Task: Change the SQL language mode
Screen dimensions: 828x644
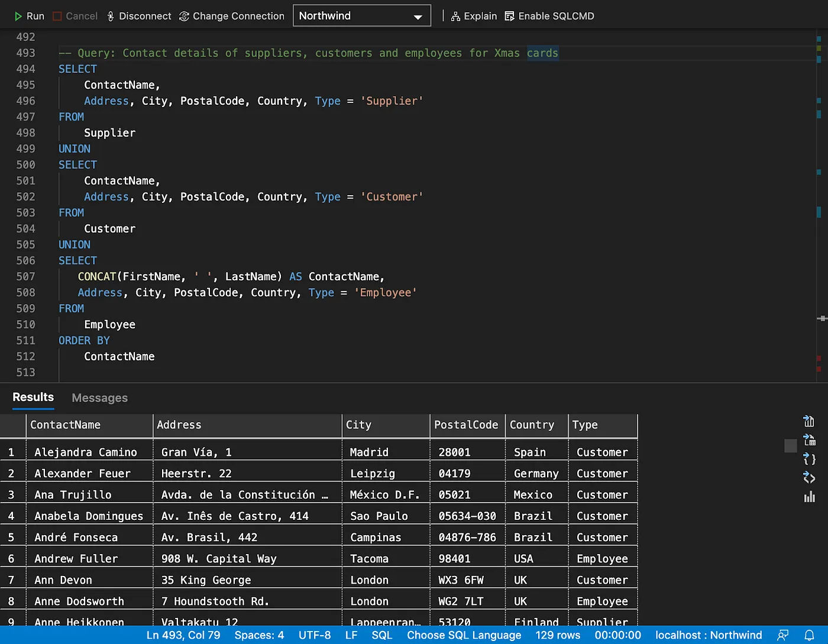Action: (382, 635)
